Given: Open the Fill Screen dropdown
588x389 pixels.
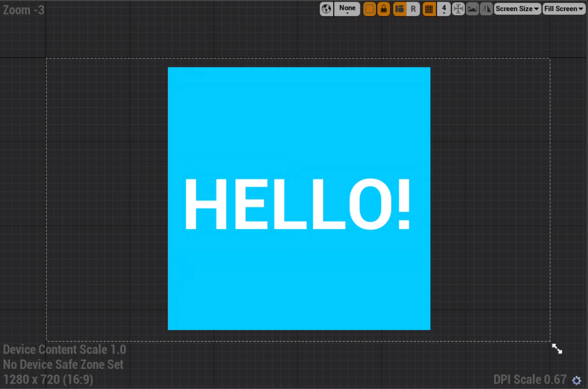Looking at the screenshot, I should (x=564, y=9).
